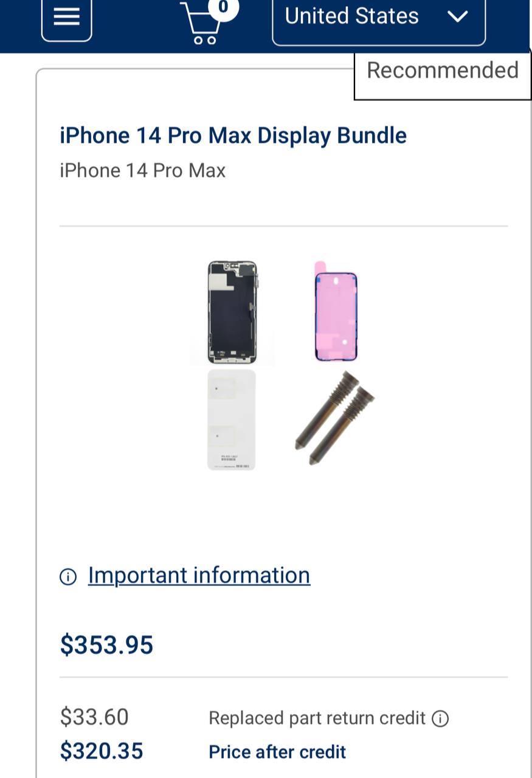Click the info icon beside Important information

pyautogui.click(x=68, y=576)
